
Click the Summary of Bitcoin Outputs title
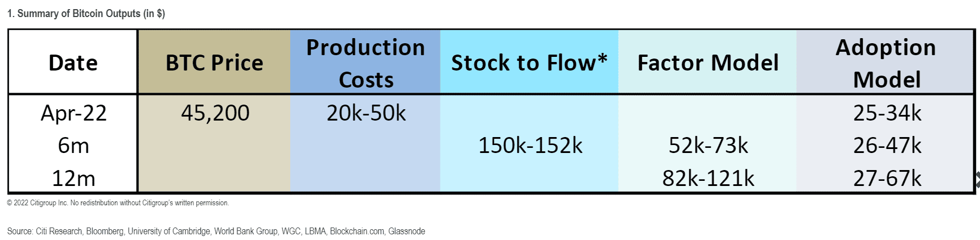(86, 14)
